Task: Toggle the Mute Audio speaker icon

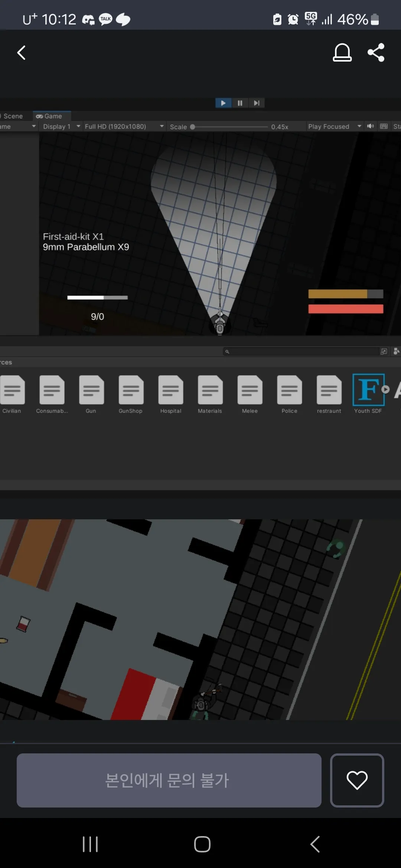Action: [x=370, y=126]
